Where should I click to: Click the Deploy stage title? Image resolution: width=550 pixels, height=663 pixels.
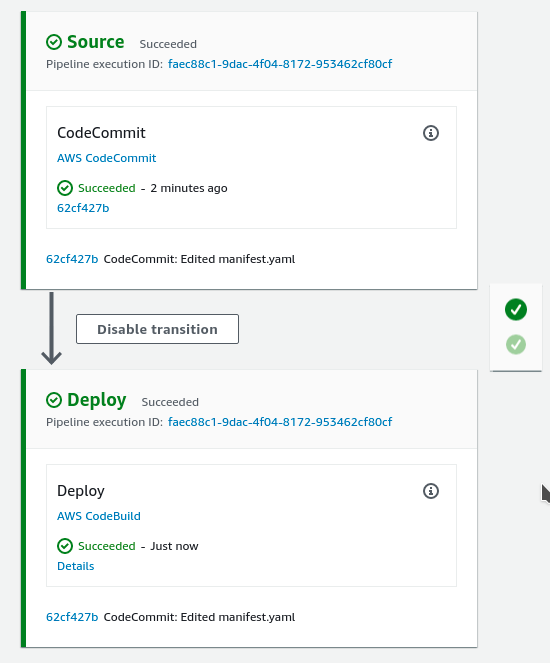[97, 400]
